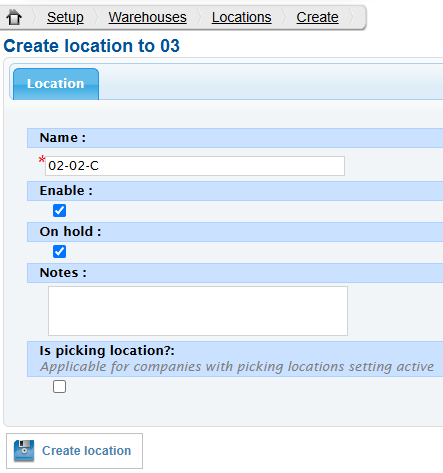Click inside the Notes text area
The image size is (443, 473).
tap(198, 311)
